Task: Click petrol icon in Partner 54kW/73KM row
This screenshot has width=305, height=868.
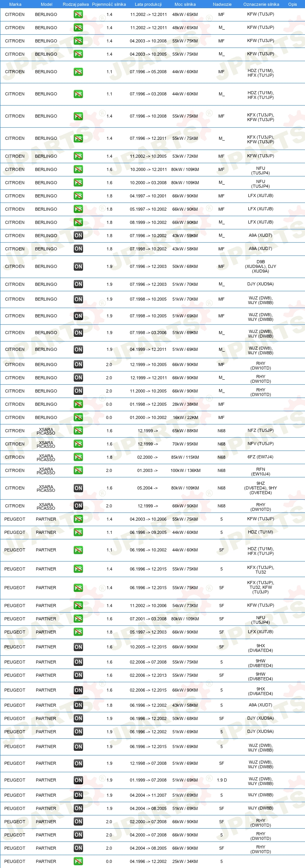Action: pos(78,606)
